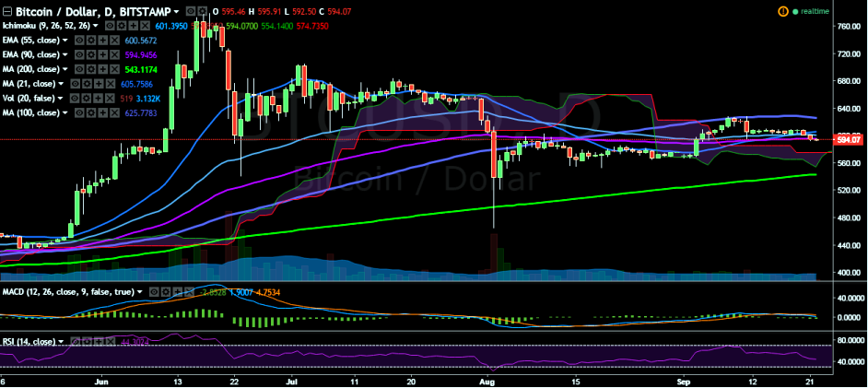The image size is (868, 388).
Task: Click the plus icon next to Vol (20, false)
Action: click(98, 98)
